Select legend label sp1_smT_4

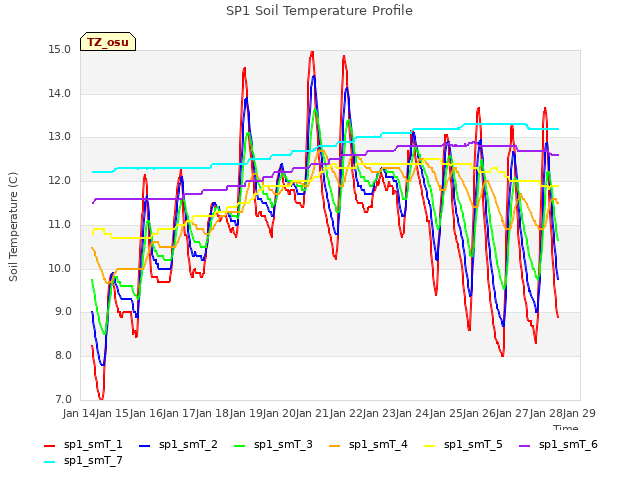378,444
